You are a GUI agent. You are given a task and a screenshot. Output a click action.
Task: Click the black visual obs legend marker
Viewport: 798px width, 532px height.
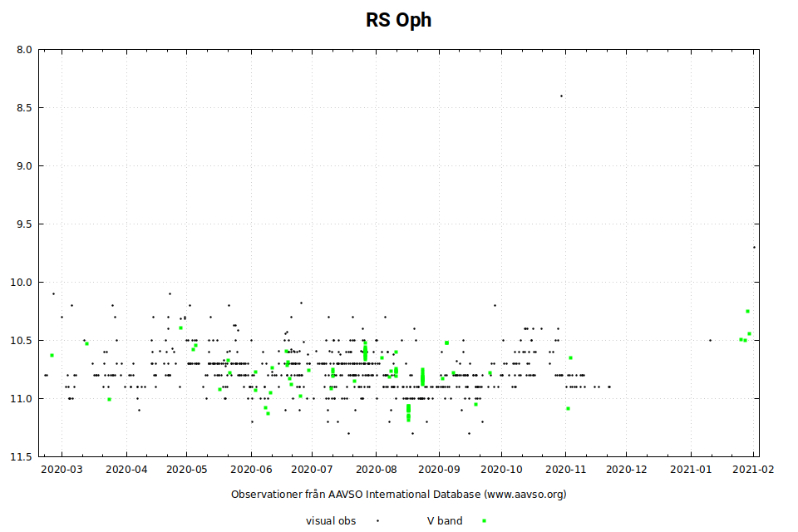coord(377,520)
